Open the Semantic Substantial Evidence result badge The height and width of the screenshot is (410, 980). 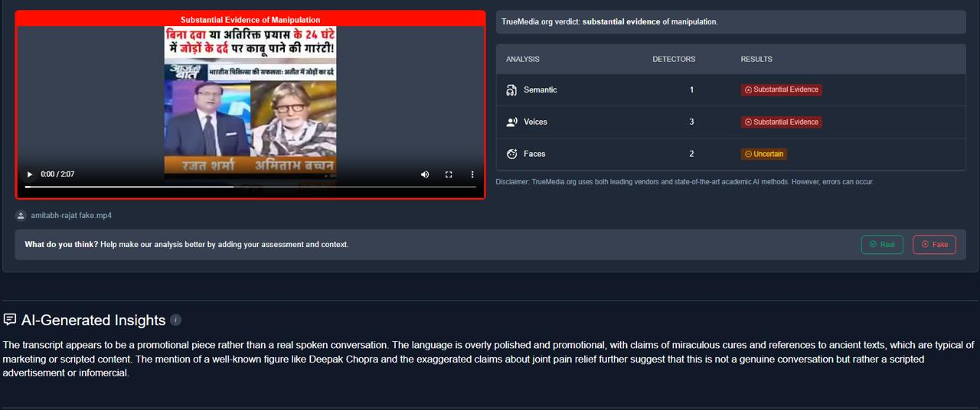click(x=781, y=89)
